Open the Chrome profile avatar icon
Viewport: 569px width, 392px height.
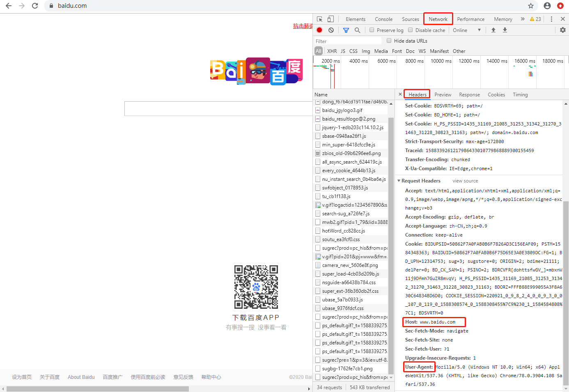(547, 6)
